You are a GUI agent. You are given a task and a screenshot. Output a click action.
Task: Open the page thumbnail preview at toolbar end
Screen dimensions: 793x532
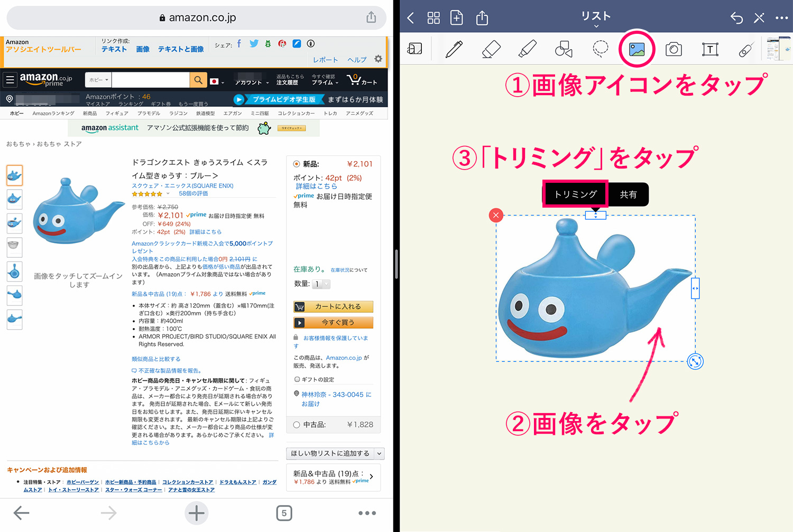(779, 49)
